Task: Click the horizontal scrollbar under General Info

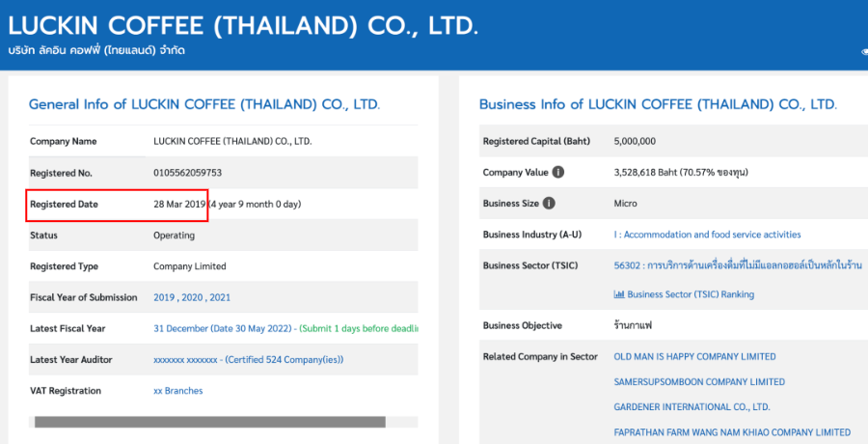Action: point(210,423)
